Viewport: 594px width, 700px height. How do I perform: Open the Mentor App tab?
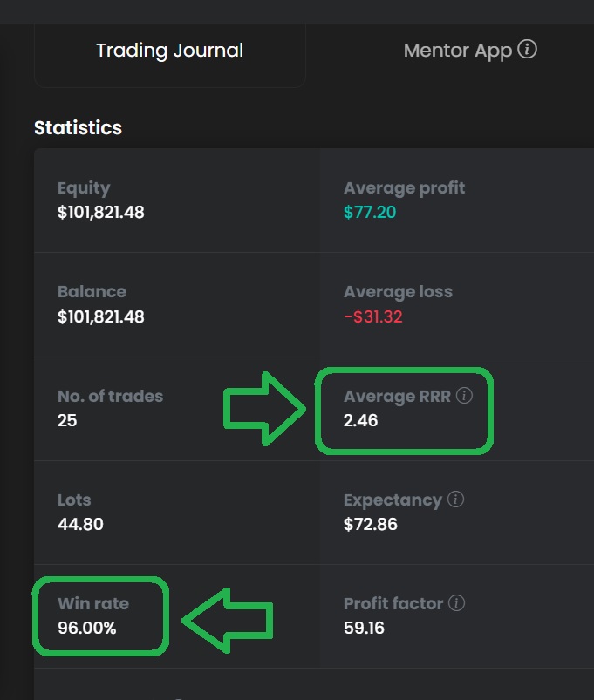coord(457,51)
